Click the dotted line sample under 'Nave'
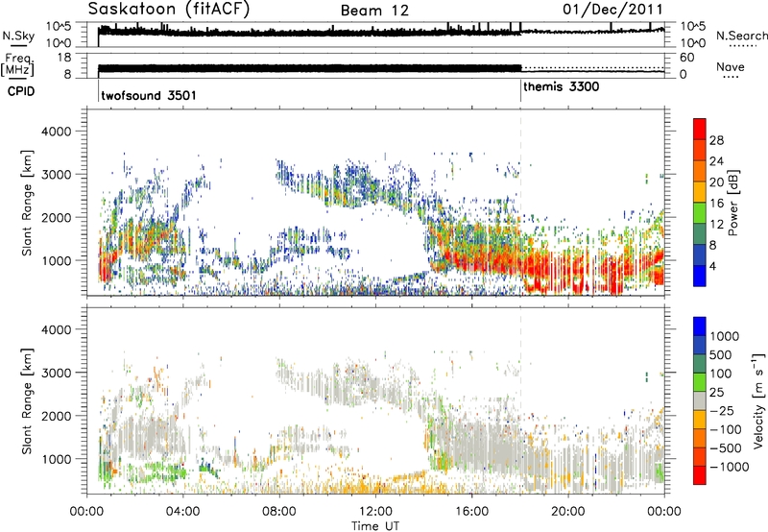 (731, 78)
